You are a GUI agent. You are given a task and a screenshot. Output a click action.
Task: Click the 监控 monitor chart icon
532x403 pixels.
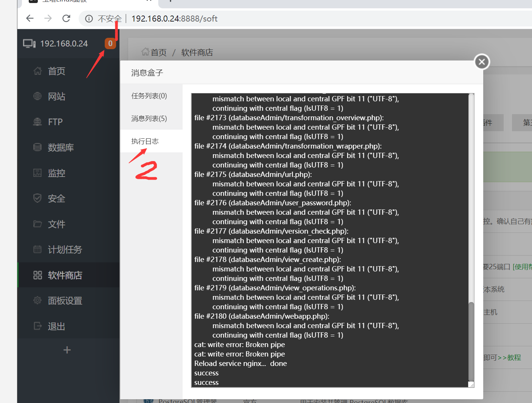pyautogui.click(x=37, y=173)
